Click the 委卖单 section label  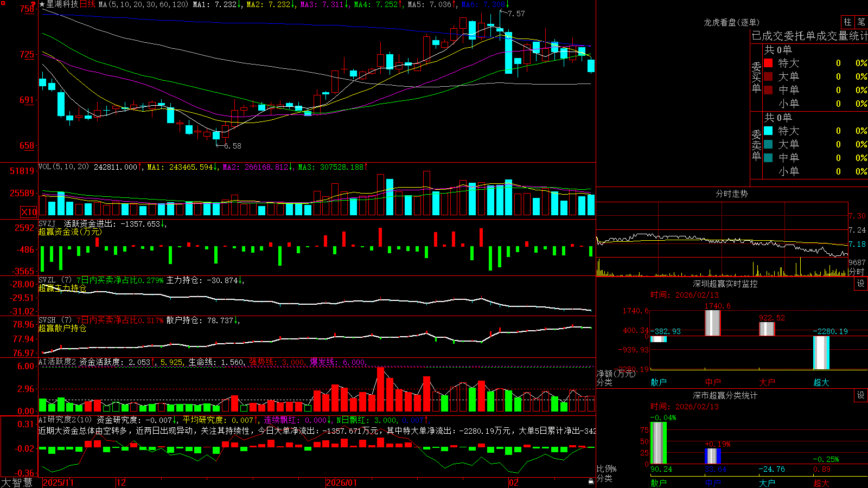pos(756,145)
